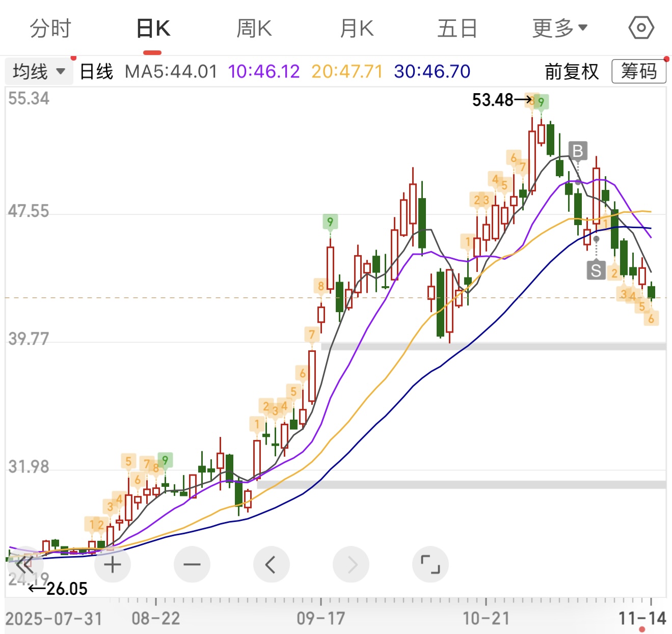Select the 日K daily chart tab

[x=153, y=28]
